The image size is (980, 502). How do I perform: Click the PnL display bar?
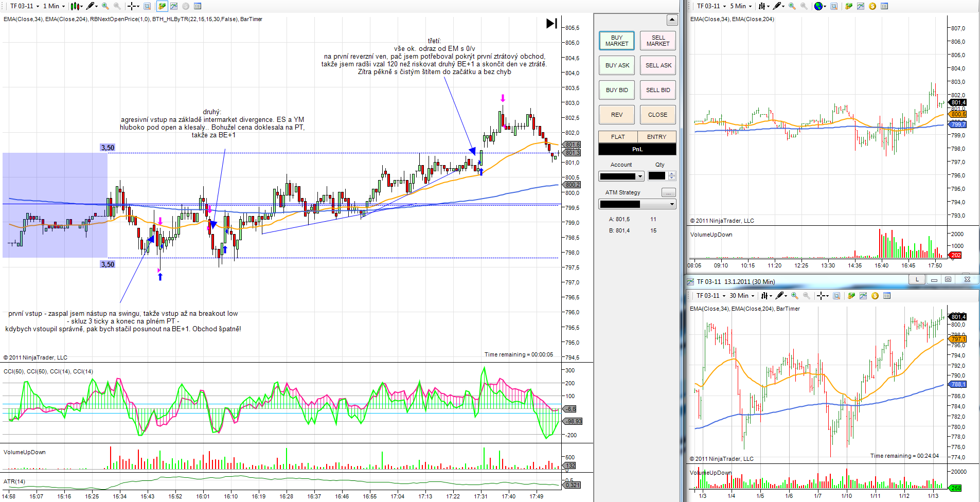pos(637,149)
